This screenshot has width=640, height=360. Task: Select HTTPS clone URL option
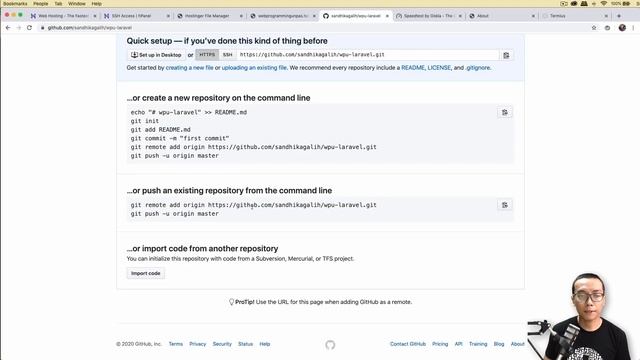click(x=207, y=55)
